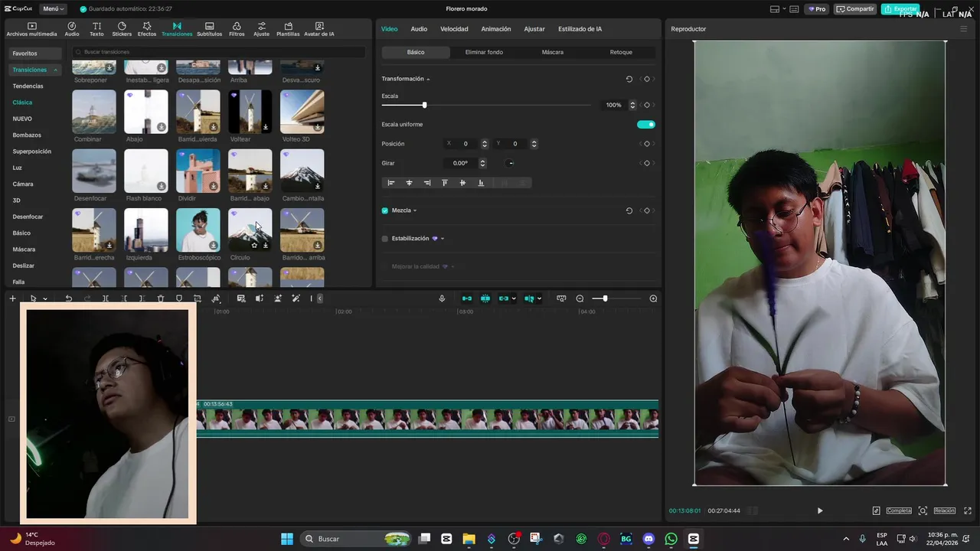Open the Menú dropdown

click(x=53, y=9)
